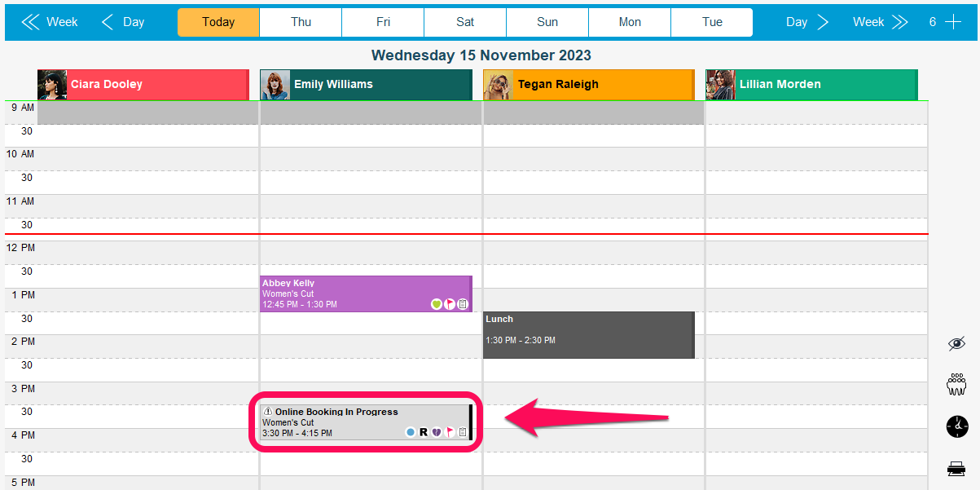
Task: Click the green heart icon on Abbey Kelly's appointment
Action: (x=437, y=304)
